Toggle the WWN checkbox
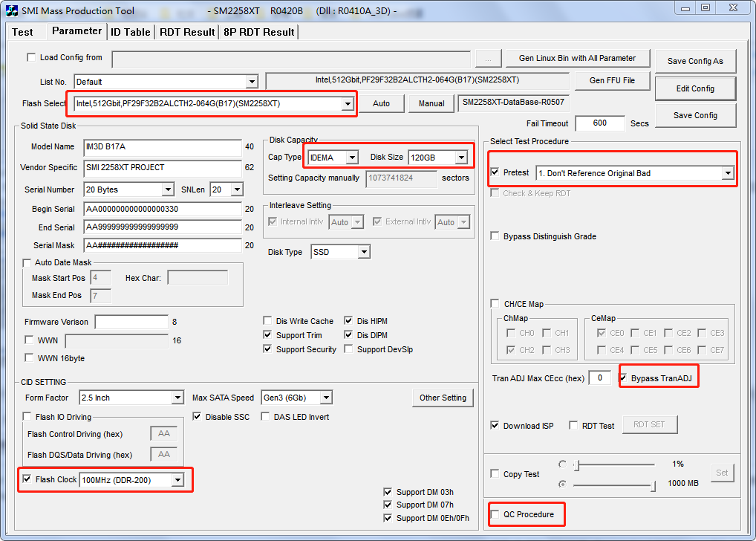Screen dimensions: 756x541 coord(29,340)
